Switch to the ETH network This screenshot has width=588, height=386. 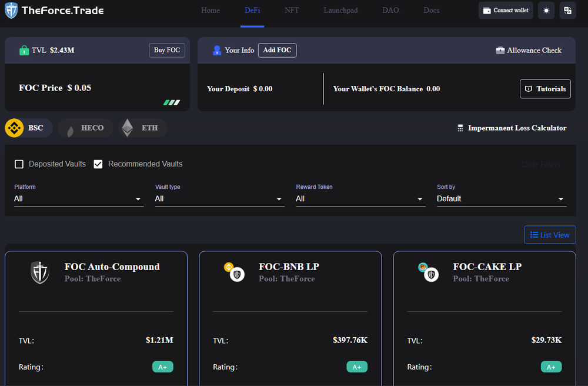pos(143,128)
